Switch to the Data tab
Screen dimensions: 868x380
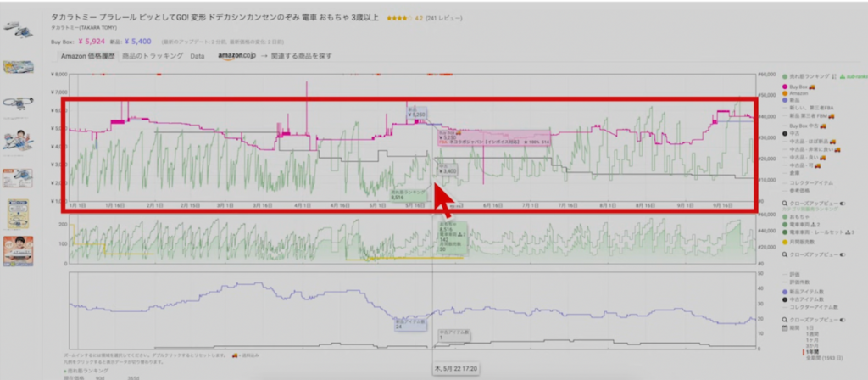tap(197, 56)
